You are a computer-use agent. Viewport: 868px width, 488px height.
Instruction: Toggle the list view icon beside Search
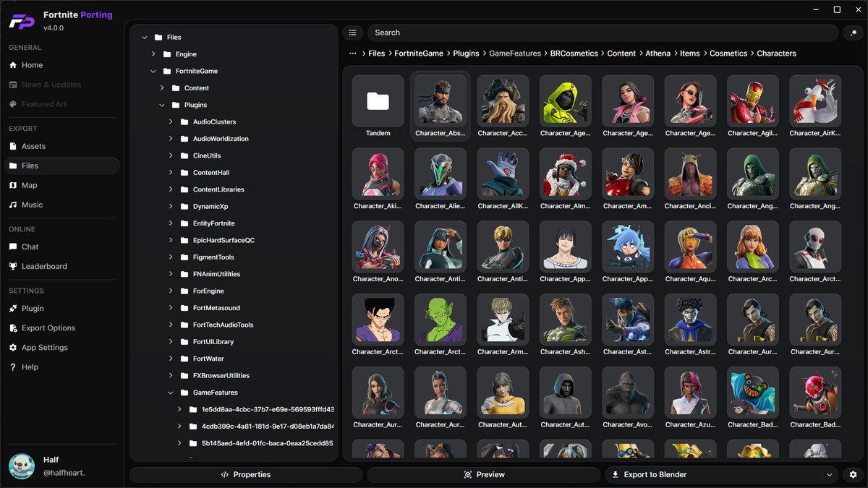coord(352,33)
